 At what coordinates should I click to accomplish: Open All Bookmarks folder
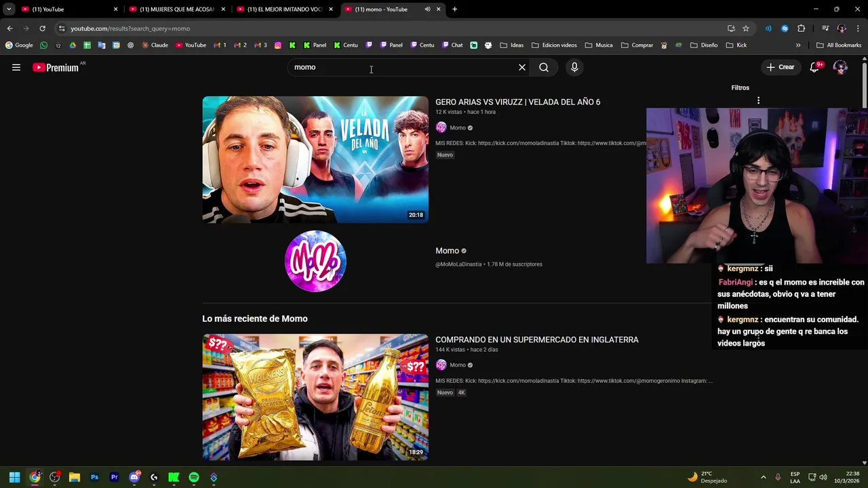click(839, 45)
